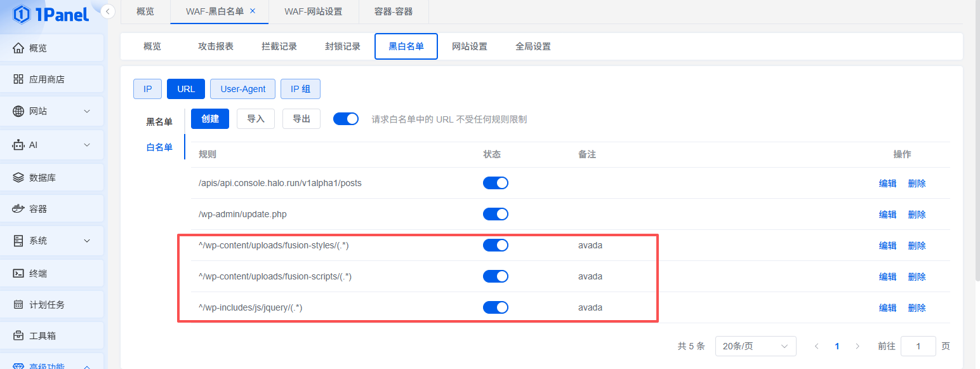Expand the 网站 sidebar menu

pyautogui.click(x=87, y=111)
